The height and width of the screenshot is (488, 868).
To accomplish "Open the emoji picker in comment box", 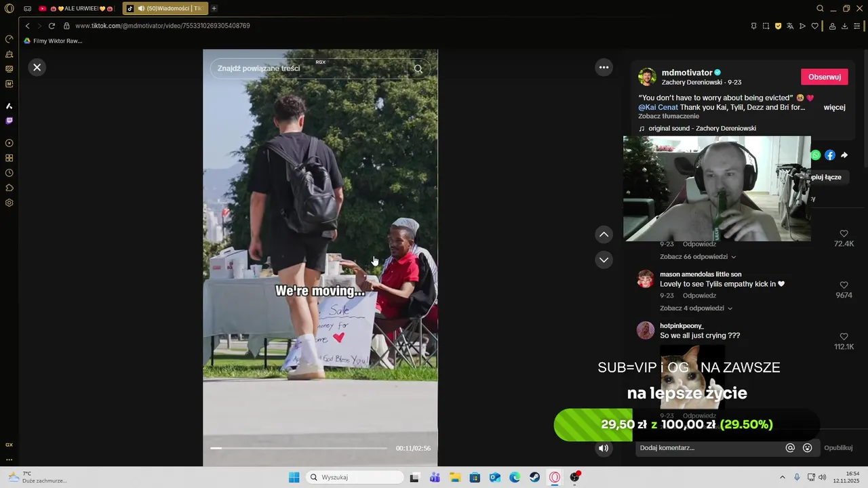I will pyautogui.click(x=807, y=448).
